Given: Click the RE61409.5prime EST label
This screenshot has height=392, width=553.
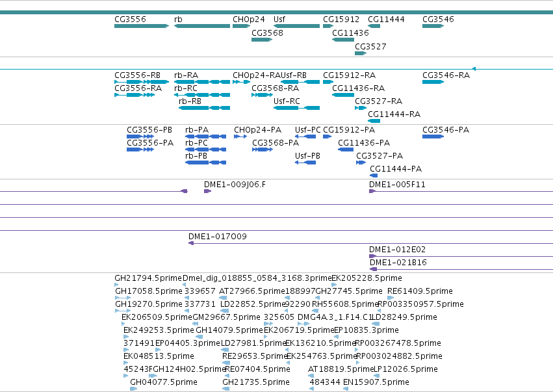Looking at the screenshot, I should (420, 291).
